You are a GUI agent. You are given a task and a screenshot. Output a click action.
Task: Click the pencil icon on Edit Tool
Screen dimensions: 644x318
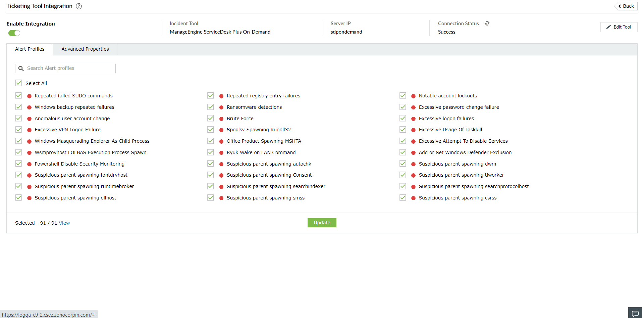pos(608,27)
